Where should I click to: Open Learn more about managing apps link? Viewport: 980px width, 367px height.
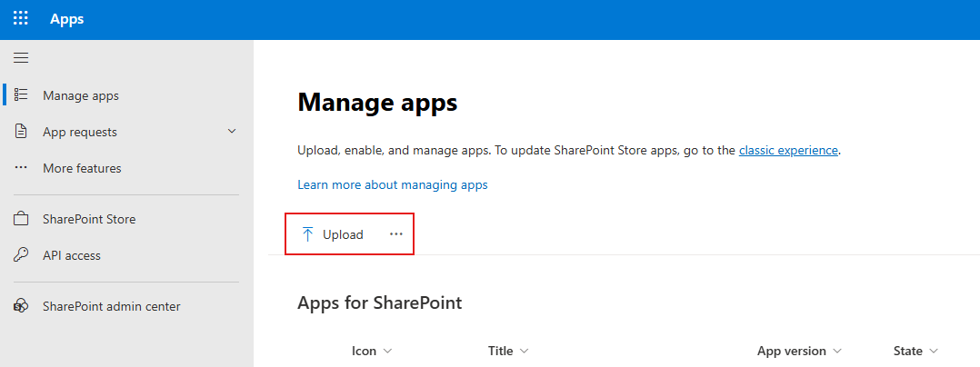pyautogui.click(x=393, y=184)
